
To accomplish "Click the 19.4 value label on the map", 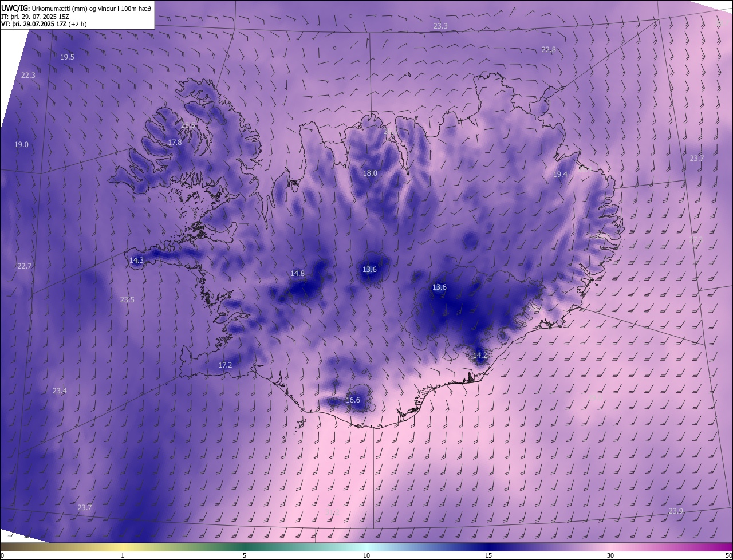I will (x=560, y=175).
